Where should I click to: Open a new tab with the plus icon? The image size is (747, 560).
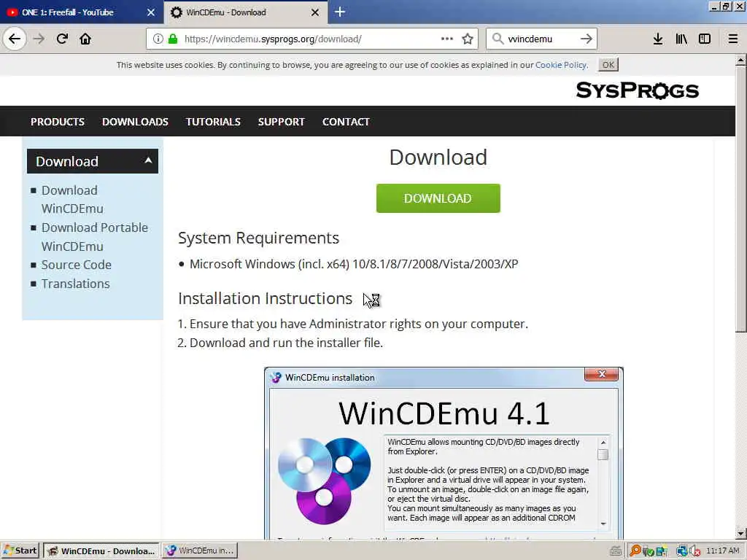340,12
